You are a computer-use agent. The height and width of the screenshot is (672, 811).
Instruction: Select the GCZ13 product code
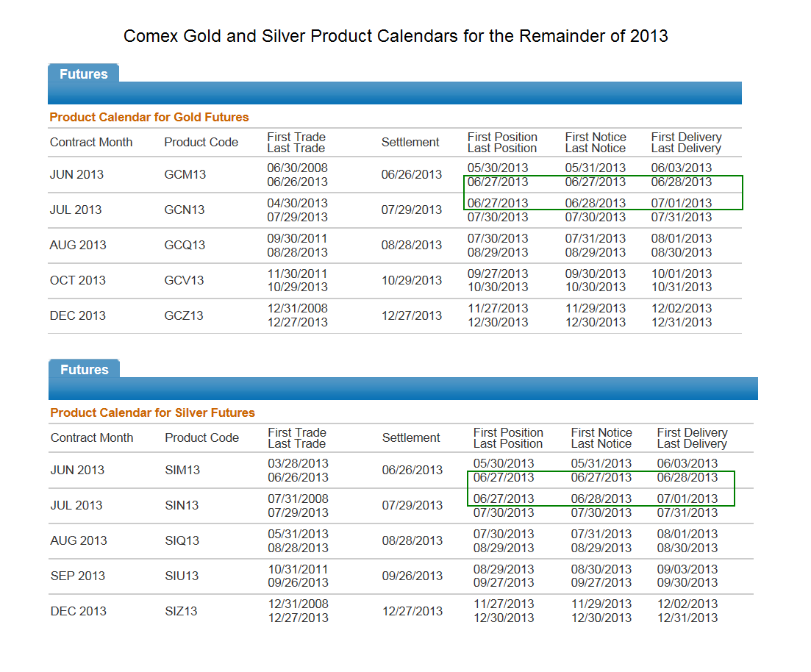tap(184, 315)
